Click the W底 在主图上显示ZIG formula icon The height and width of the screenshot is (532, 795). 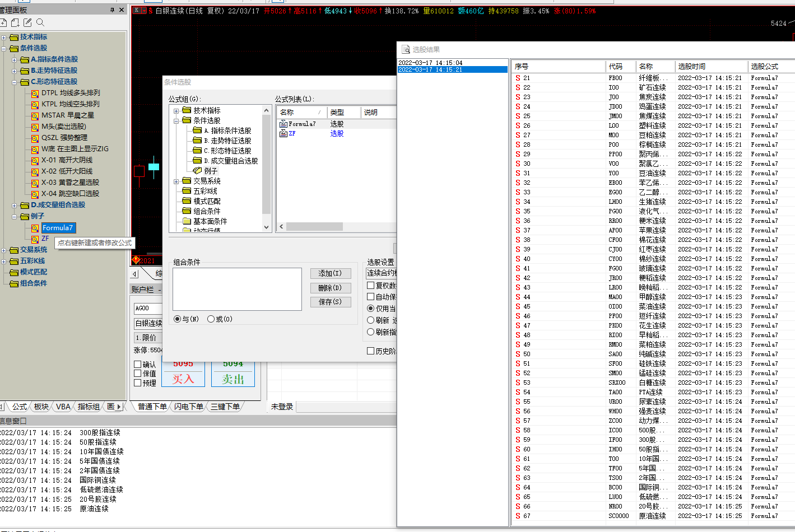tap(35, 150)
